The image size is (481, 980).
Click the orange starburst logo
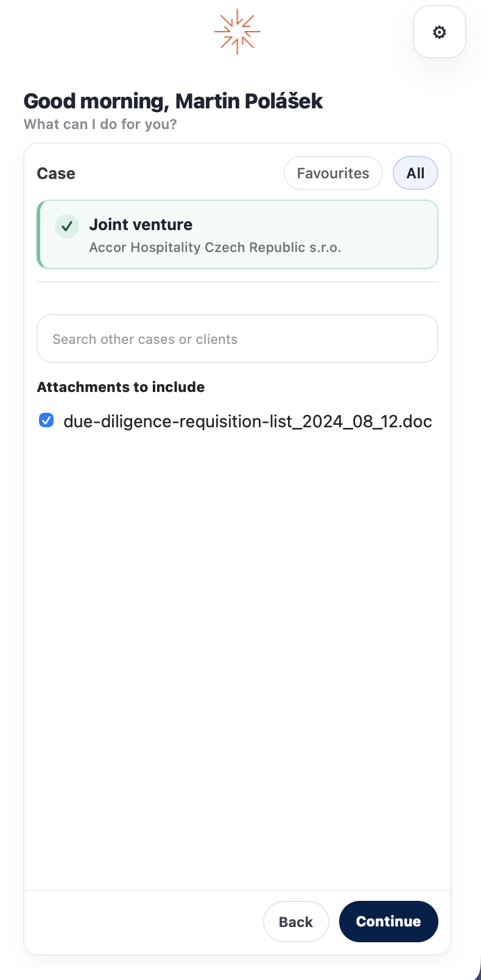(237, 31)
